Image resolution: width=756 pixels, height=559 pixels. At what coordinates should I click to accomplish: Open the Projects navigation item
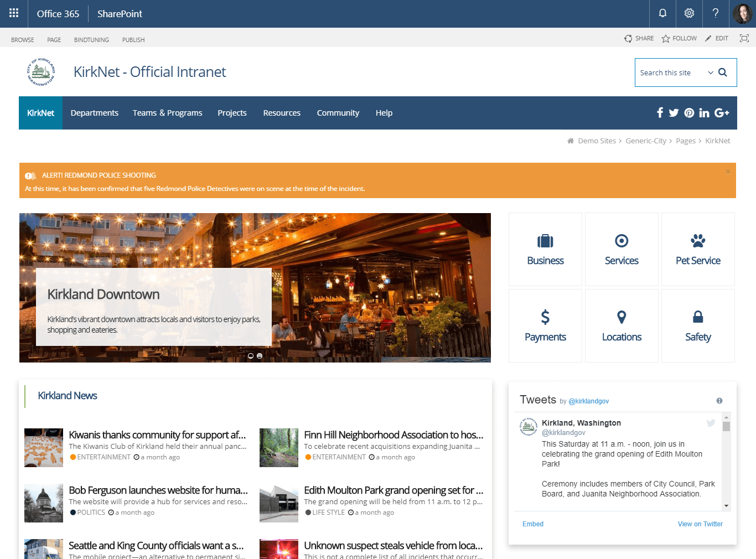pos(232,113)
